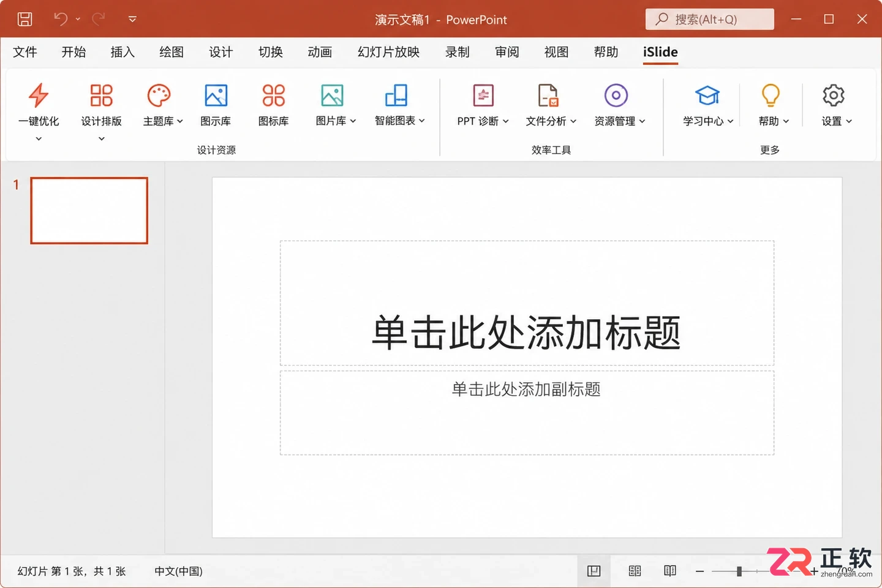
Task: Click 幻灯片 第 1 张 status indicator
Action: pos(72,571)
